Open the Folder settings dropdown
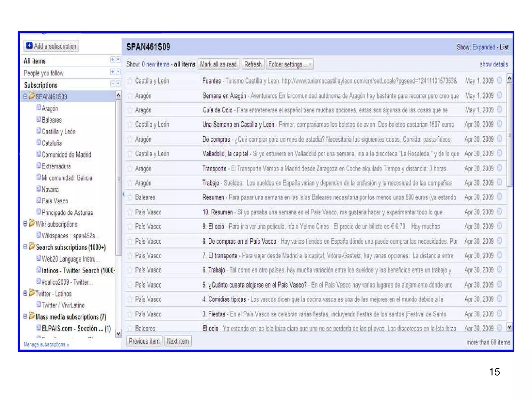 [x=290, y=64]
